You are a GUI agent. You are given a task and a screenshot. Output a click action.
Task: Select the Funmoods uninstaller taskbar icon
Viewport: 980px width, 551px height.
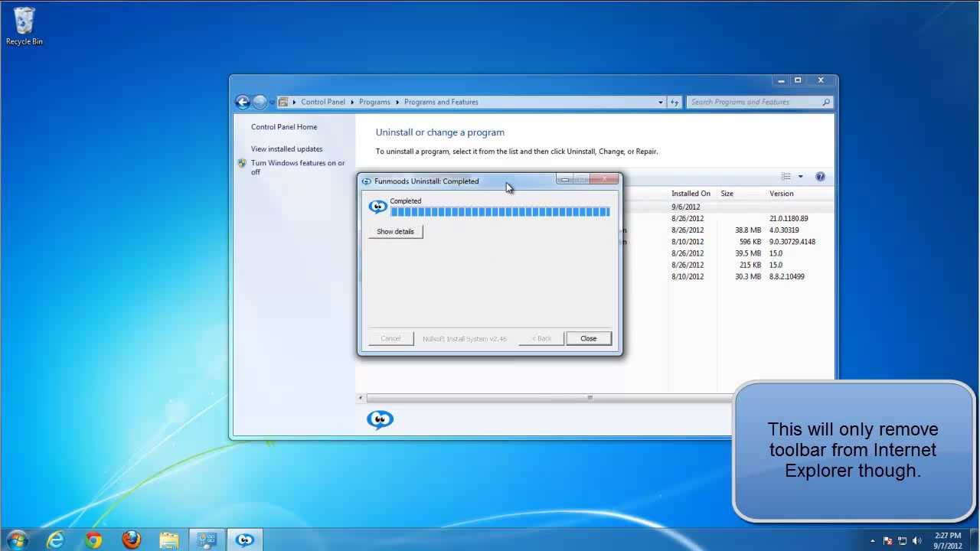tap(245, 540)
